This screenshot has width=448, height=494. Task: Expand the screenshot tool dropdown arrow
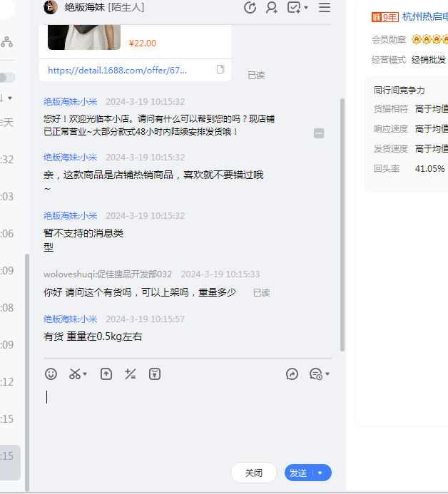pos(85,374)
